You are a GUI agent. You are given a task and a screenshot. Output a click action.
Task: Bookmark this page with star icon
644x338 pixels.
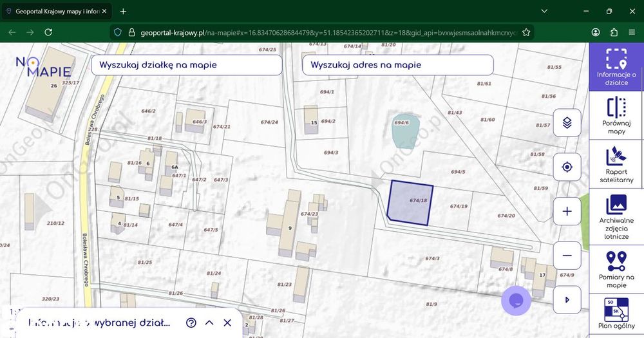tap(526, 32)
